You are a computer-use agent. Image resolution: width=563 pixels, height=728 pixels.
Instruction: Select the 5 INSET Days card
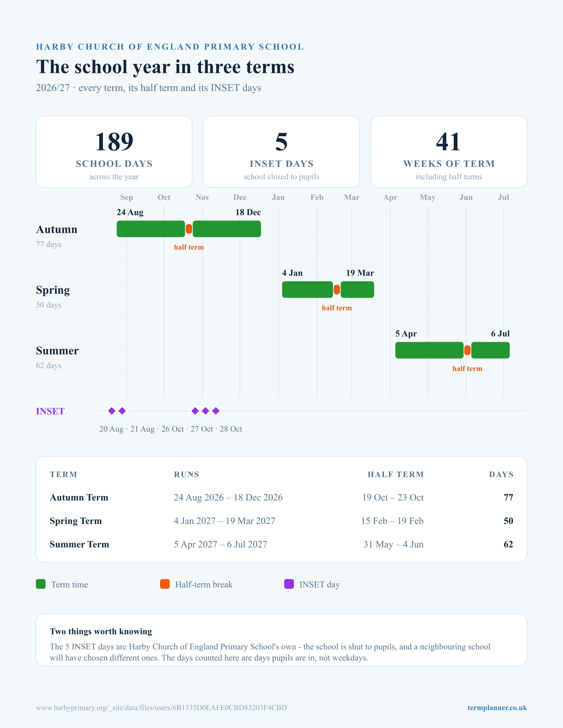pos(281,152)
